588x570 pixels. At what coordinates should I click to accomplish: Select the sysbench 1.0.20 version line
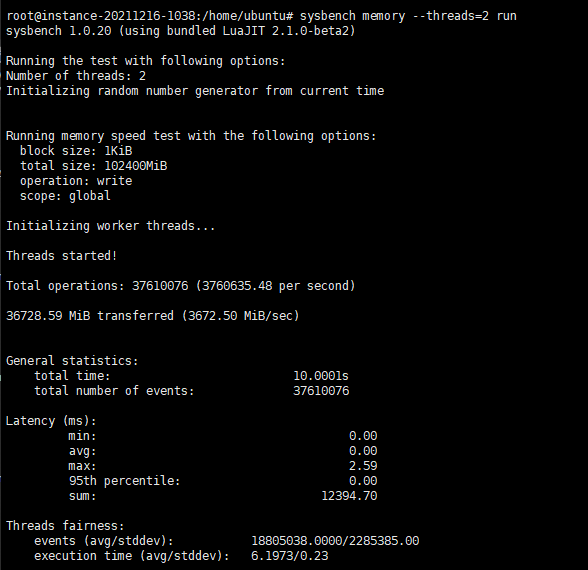[x=180, y=31]
